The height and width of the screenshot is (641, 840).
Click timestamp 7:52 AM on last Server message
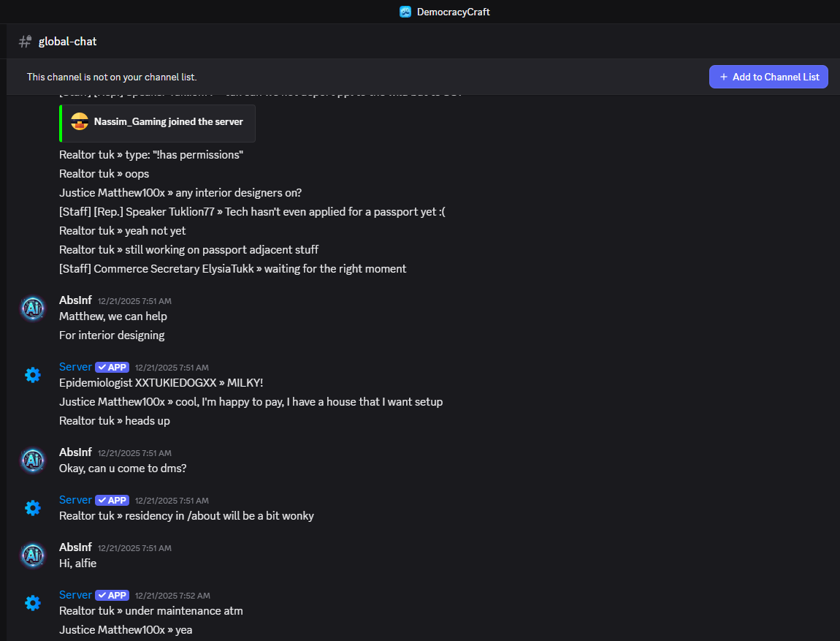[x=172, y=596]
